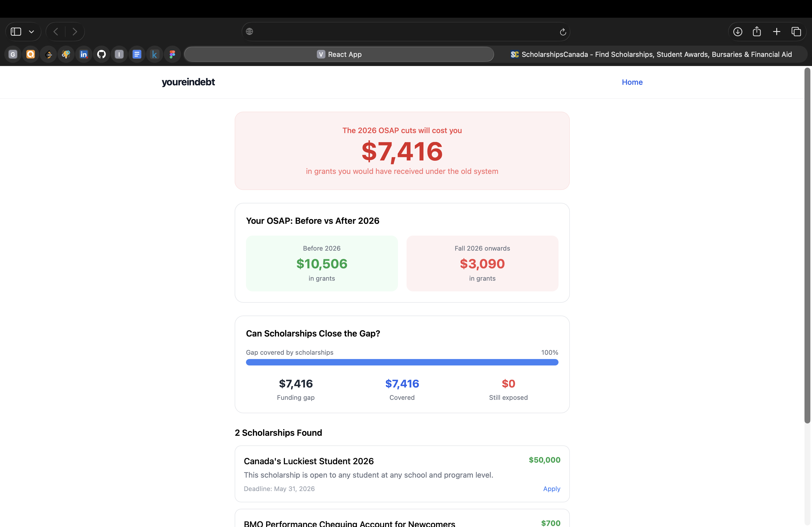Open the LinkedIn pinned tab
812x527 pixels.
[84, 54]
